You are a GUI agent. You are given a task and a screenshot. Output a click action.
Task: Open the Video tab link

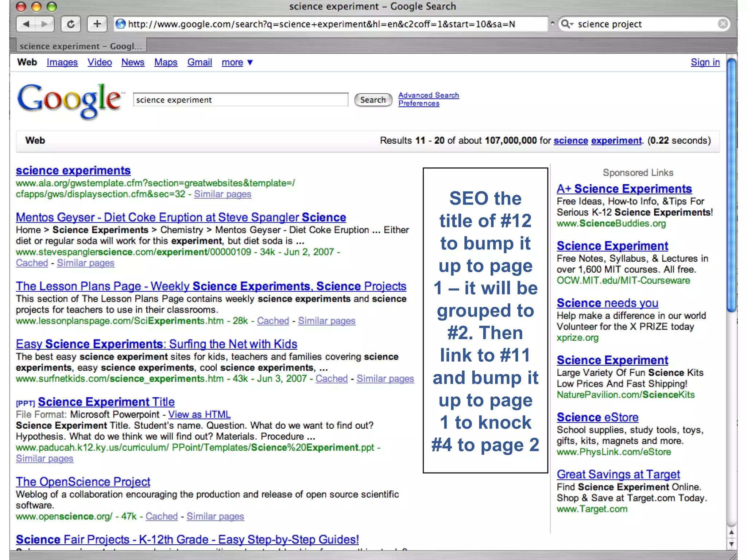100,62
